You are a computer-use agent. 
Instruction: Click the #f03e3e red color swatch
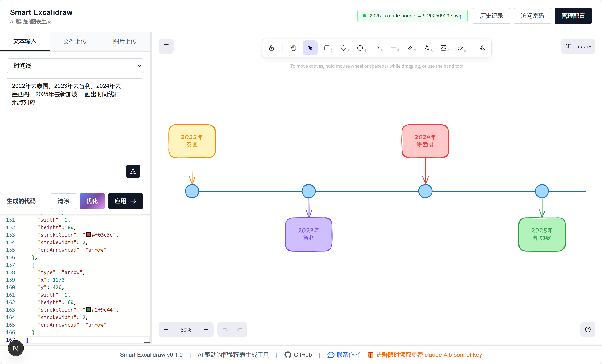[89, 235]
